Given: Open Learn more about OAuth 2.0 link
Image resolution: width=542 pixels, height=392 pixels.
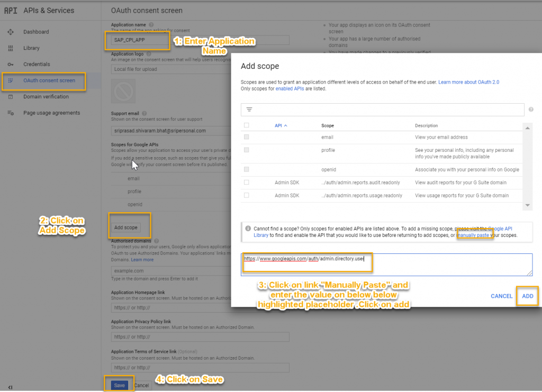Looking at the screenshot, I should coord(469,82).
